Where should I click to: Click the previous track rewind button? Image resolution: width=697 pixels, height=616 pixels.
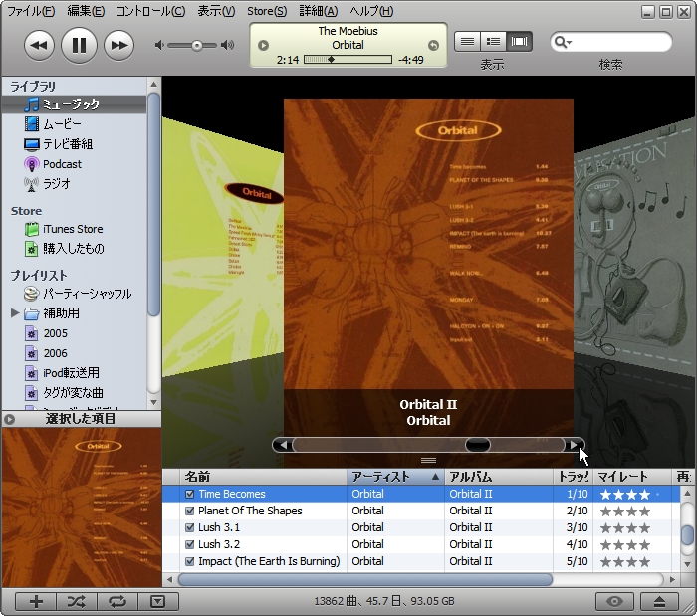[39, 45]
